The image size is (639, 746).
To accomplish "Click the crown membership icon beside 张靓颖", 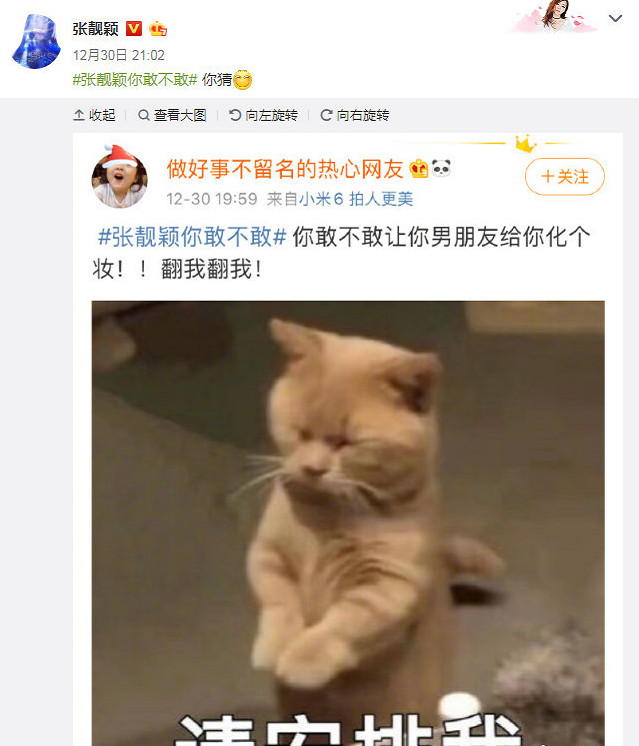I will pyautogui.click(x=157, y=29).
